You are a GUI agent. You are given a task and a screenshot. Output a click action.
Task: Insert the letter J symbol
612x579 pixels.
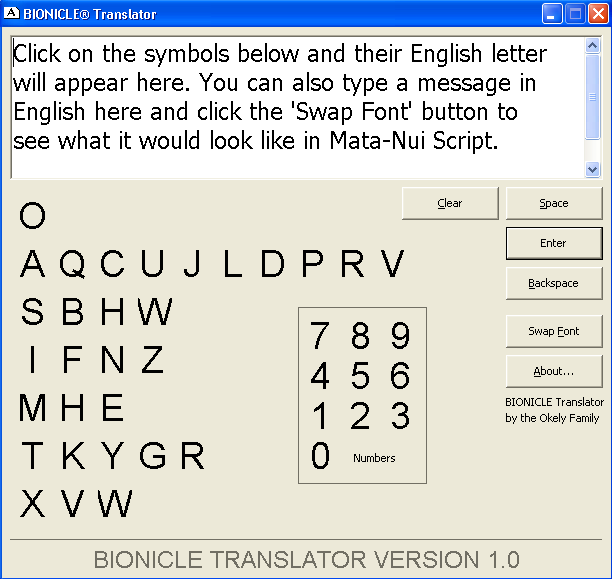pos(192,264)
